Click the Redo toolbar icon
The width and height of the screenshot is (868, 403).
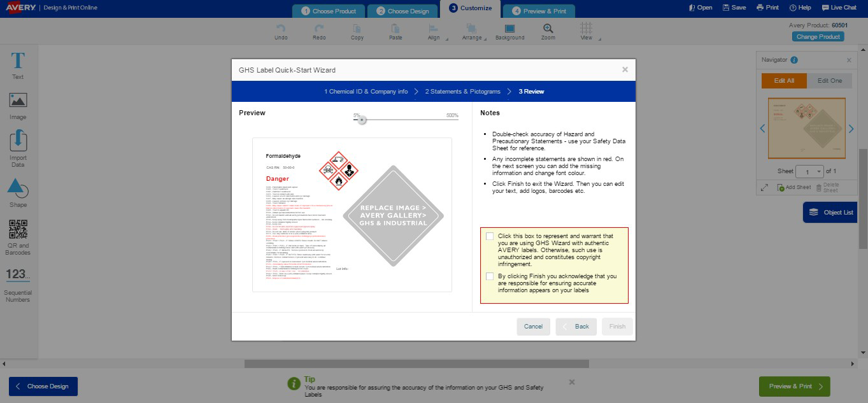click(319, 32)
